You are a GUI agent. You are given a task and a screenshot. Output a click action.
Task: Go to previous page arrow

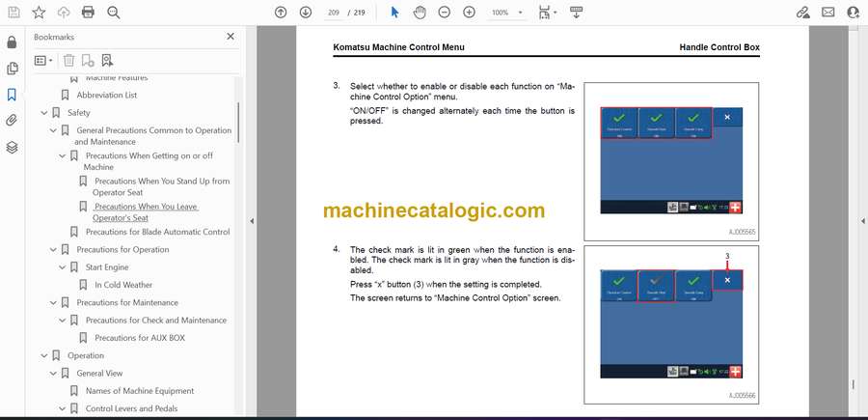[x=281, y=13]
